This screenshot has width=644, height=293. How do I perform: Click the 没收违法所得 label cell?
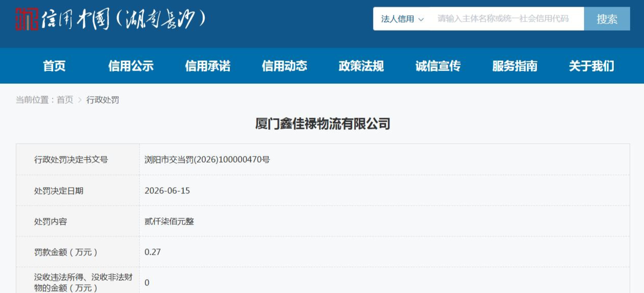pos(78,280)
